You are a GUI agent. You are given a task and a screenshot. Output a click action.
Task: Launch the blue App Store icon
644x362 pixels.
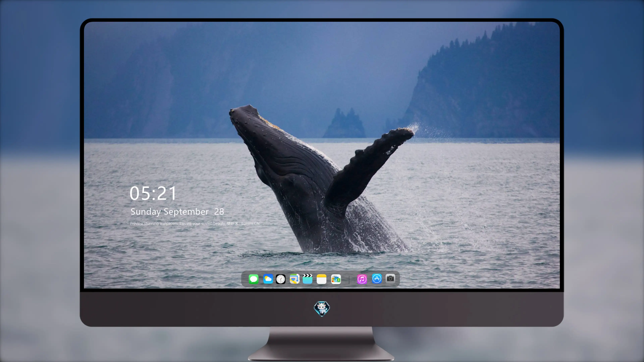[x=377, y=279]
